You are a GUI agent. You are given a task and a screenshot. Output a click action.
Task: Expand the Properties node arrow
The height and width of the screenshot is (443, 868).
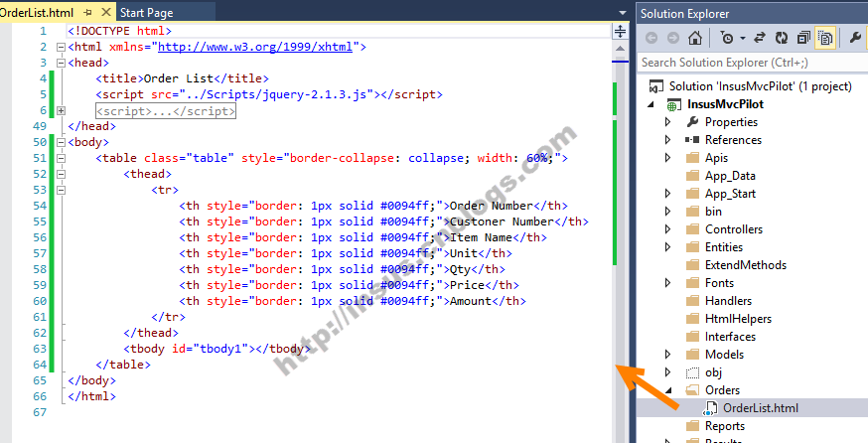[x=668, y=122]
